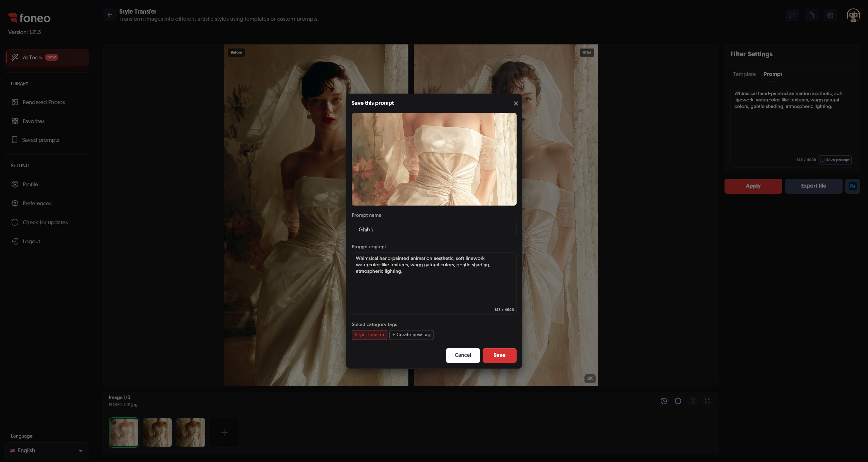This screenshot has height=462, width=868.
Task: Click the fullscreen expand icon
Action: [707, 401]
